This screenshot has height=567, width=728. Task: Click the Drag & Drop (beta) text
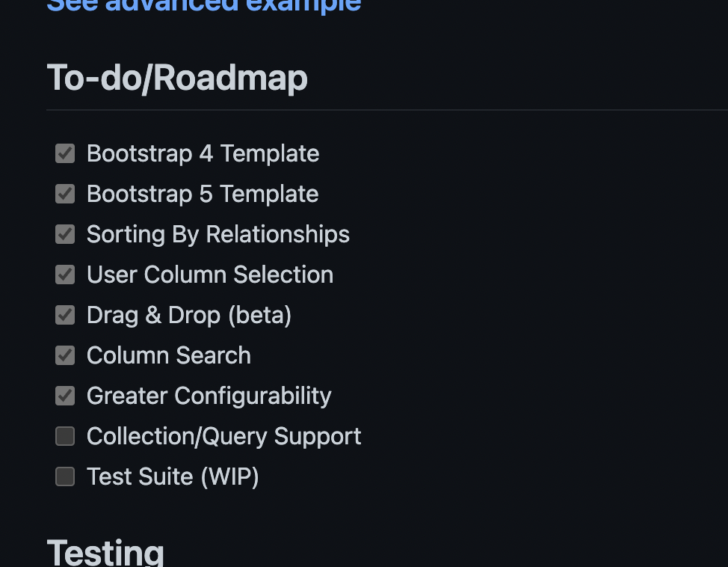pos(188,315)
